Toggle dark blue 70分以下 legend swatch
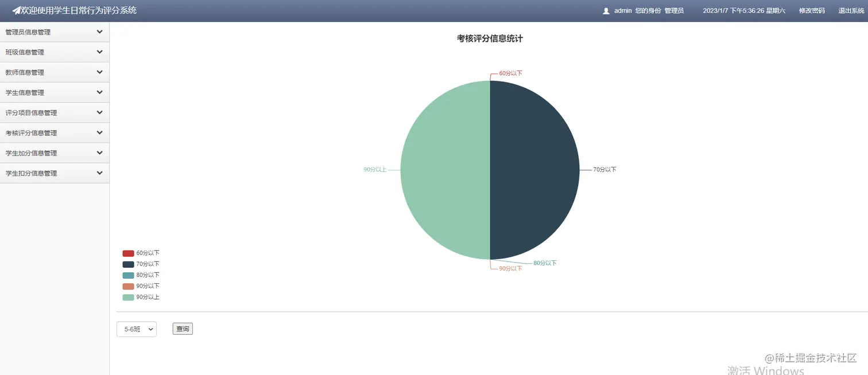This screenshot has height=375, width=868. (x=128, y=264)
